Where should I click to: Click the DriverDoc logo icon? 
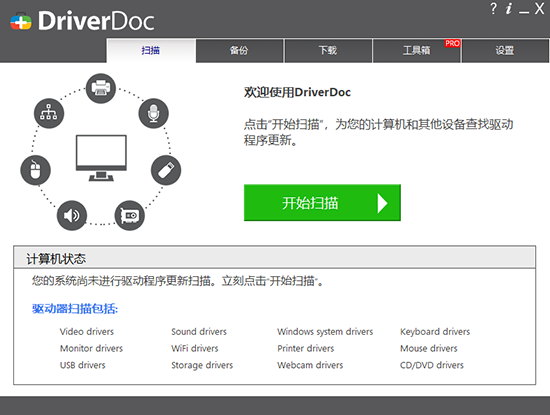tap(21, 22)
